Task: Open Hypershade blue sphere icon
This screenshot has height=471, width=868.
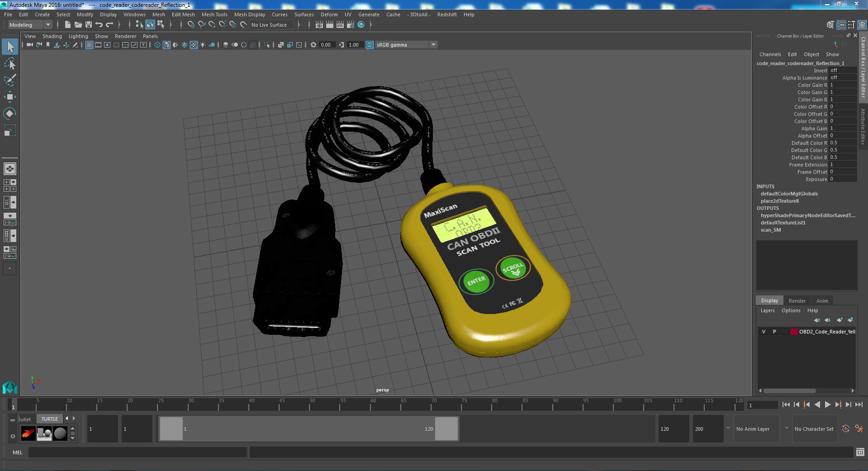Action: (x=361, y=25)
